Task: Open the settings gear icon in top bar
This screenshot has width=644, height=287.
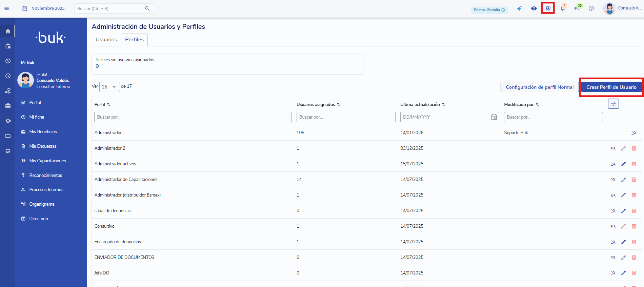Action: click(x=548, y=8)
